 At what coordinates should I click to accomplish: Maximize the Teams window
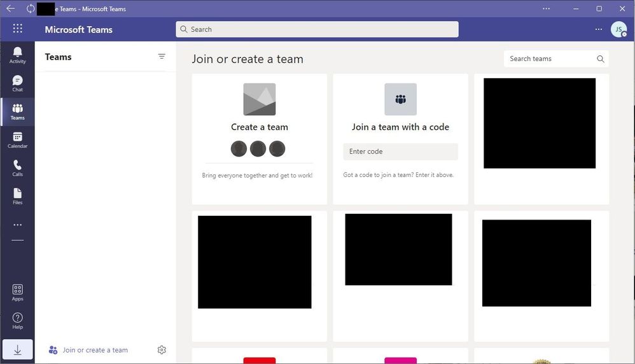[x=599, y=8]
